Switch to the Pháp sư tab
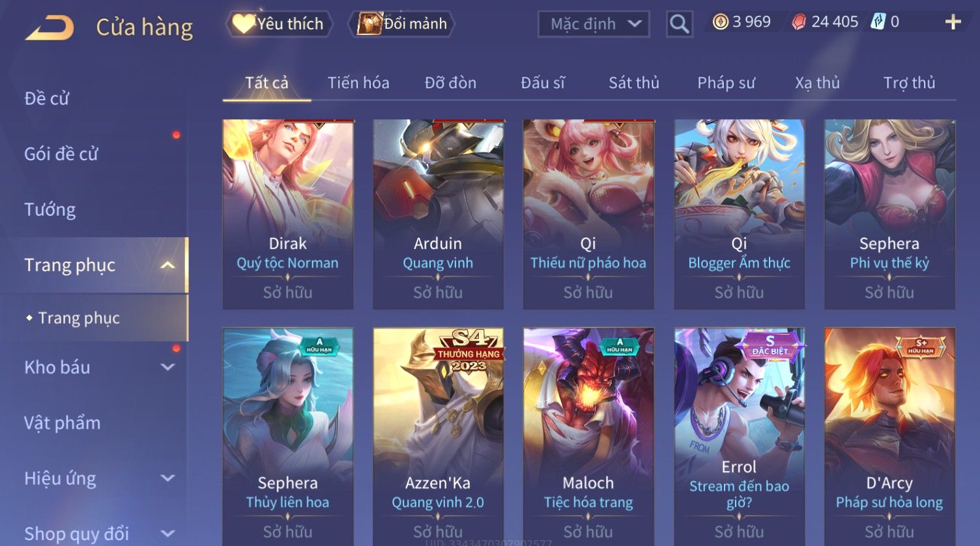 point(726,83)
